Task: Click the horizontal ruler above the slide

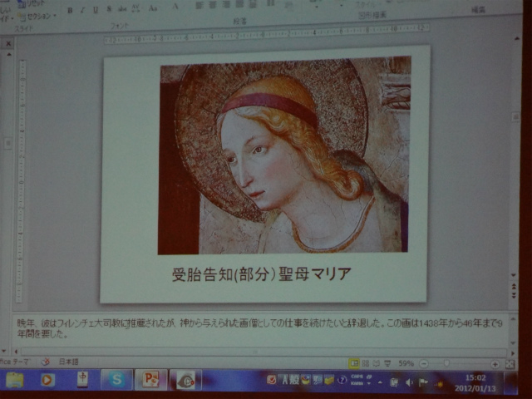Action: point(267,34)
